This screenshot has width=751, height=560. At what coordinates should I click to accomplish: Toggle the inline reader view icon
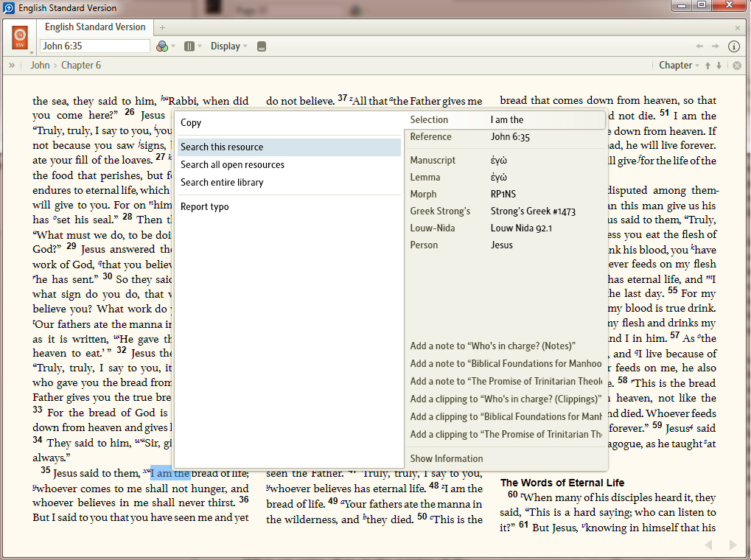pos(262,46)
